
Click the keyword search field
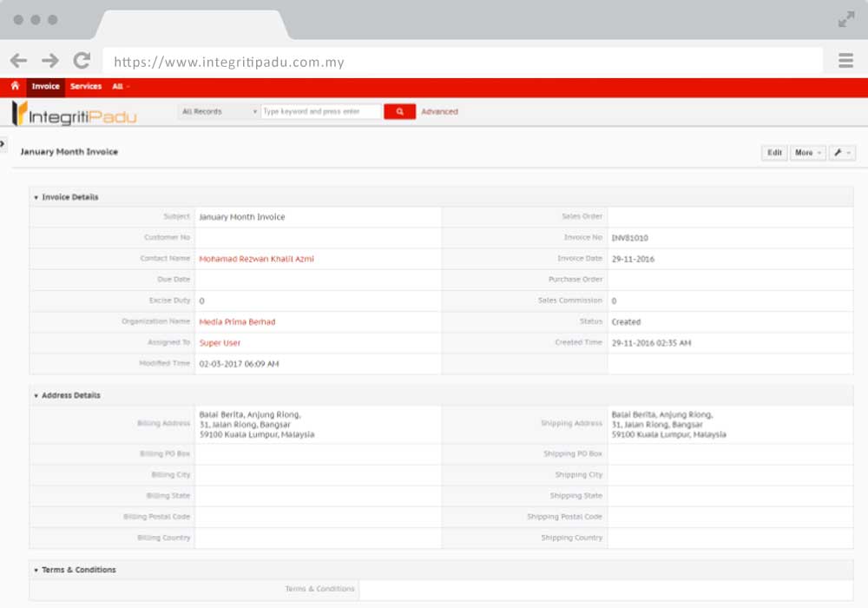click(321, 111)
